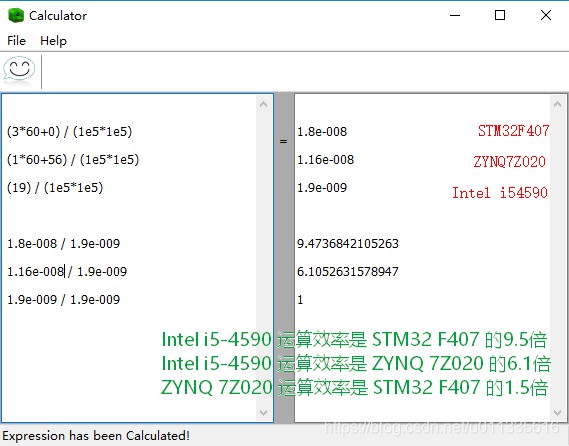Click the expression 1.8e-008 / 1.9e-009
This screenshot has height=446, width=569.
(64, 244)
